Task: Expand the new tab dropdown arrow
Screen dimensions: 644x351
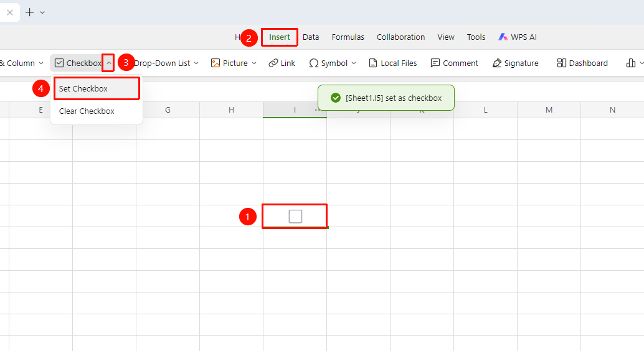Action: click(42, 12)
